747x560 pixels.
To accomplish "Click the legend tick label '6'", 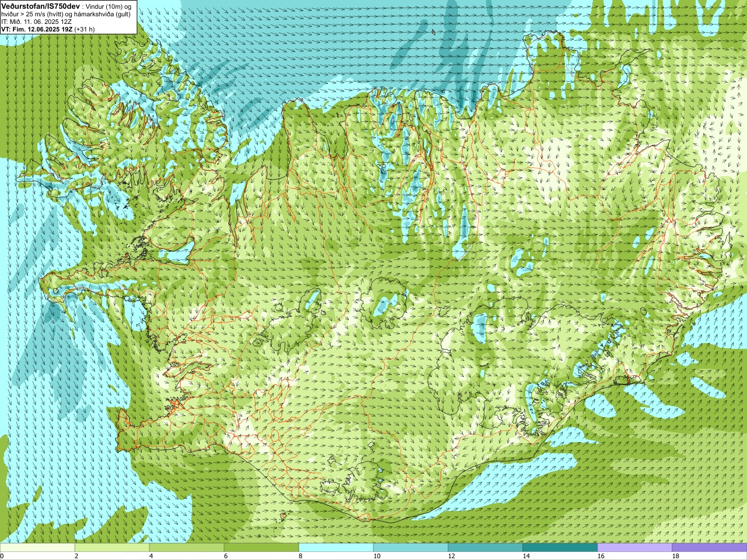I will (x=226, y=556).
